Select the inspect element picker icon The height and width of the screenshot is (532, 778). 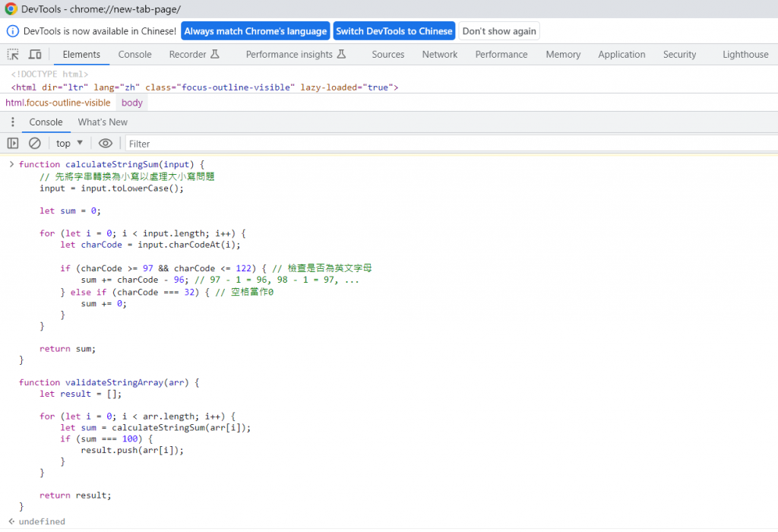13,54
